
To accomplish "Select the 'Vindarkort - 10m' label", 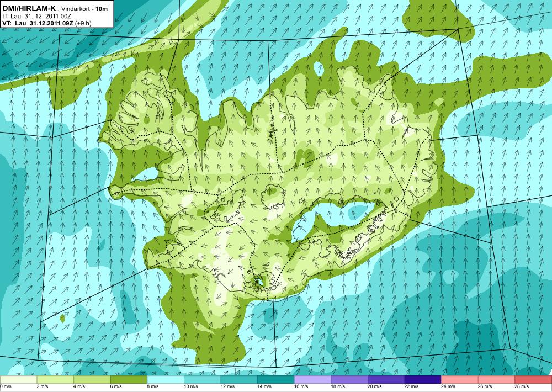I will (x=85, y=9).
